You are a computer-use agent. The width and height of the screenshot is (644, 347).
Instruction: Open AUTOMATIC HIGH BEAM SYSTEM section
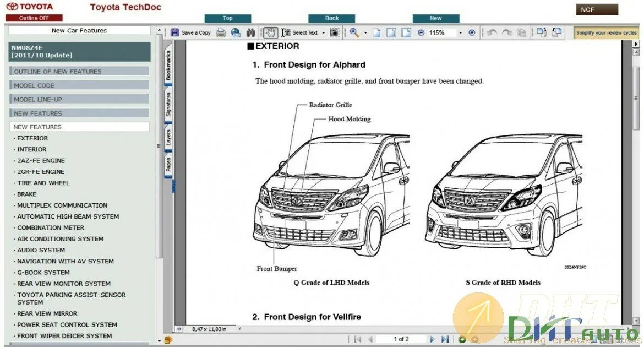point(68,216)
